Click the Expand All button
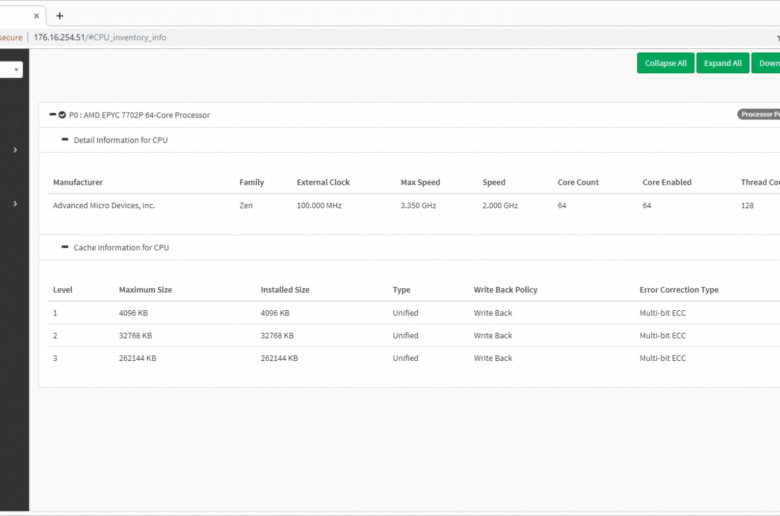Viewport: 780px width, 516px height. coord(723,63)
